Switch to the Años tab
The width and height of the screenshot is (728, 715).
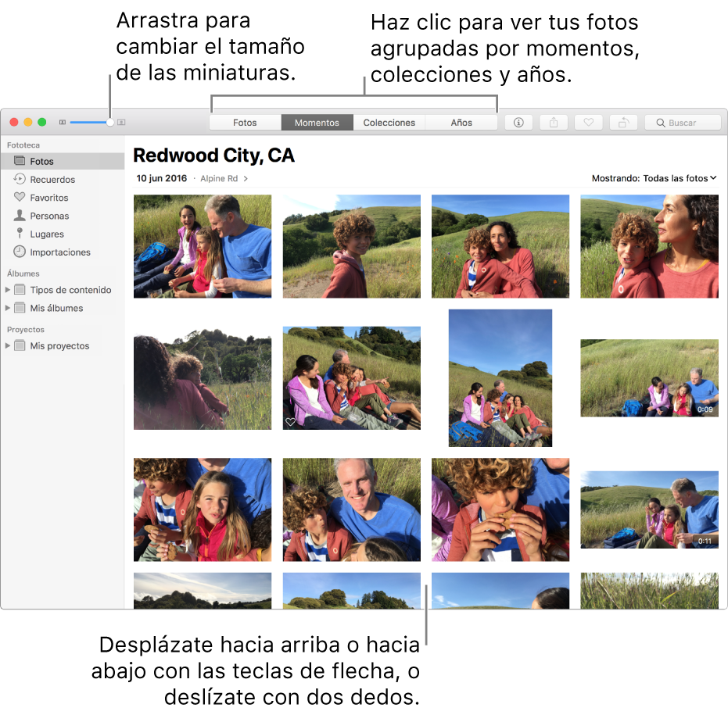[x=461, y=122]
